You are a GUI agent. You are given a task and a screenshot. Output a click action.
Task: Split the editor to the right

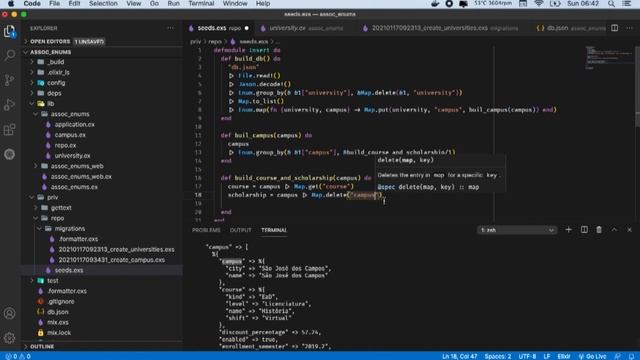click(614, 28)
